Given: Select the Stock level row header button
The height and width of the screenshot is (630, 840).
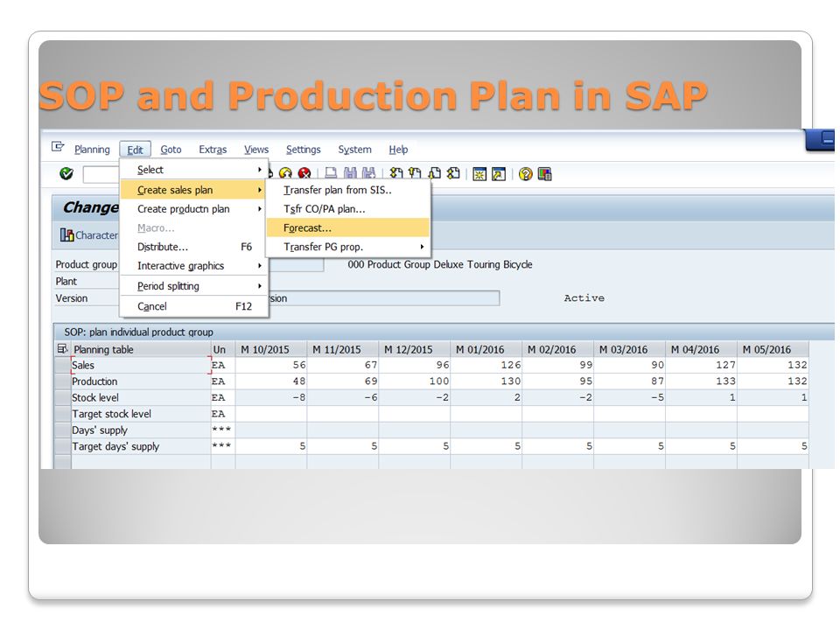Looking at the screenshot, I should [x=63, y=397].
